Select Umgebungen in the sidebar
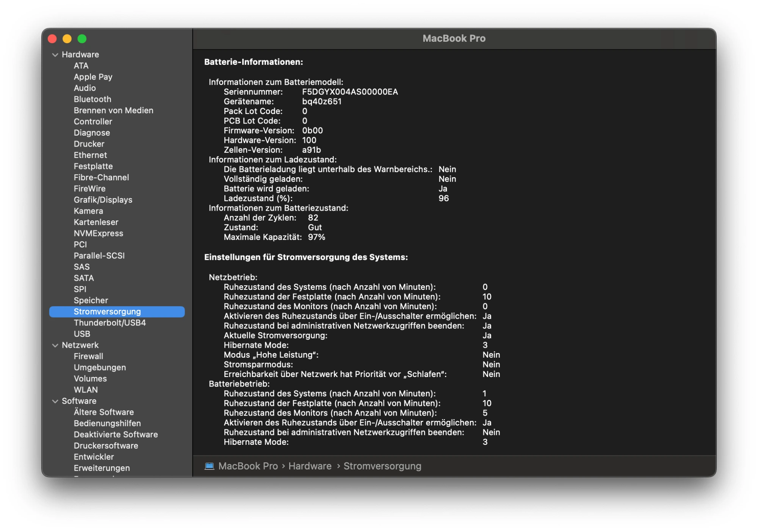This screenshot has width=758, height=532. pos(100,368)
